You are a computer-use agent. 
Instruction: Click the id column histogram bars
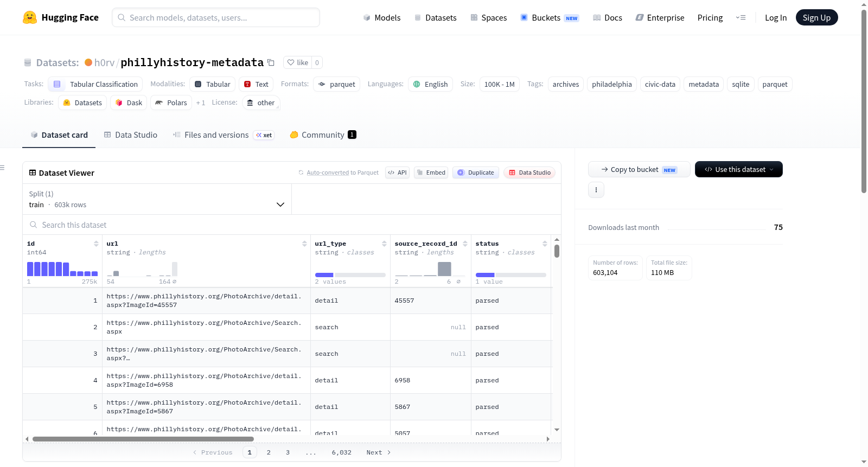pyautogui.click(x=62, y=269)
